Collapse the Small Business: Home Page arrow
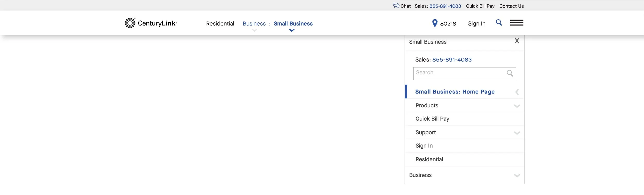Image resolution: width=644 pixels, height=195 pixels. [517, 92]
